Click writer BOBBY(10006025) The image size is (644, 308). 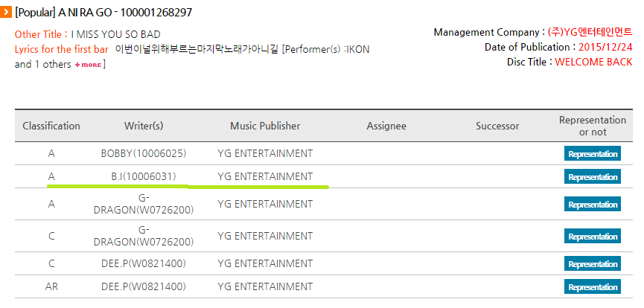tap(144, 154)
